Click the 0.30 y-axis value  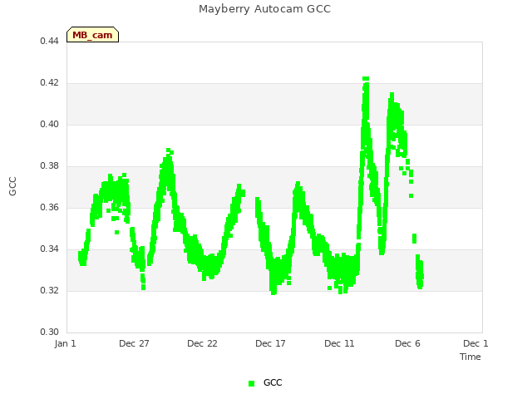pos(49,332)
